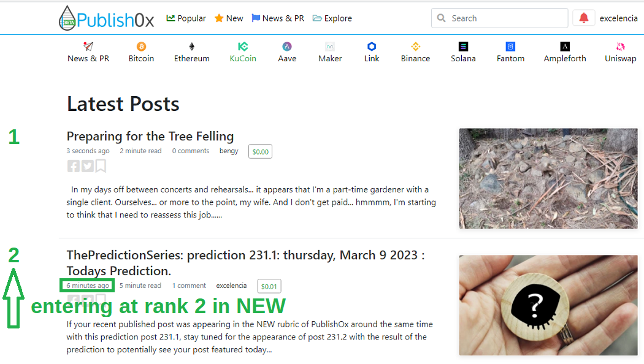Open the PublishOx logo homepage link
This screenshot has height=364, width=644.
106,18
